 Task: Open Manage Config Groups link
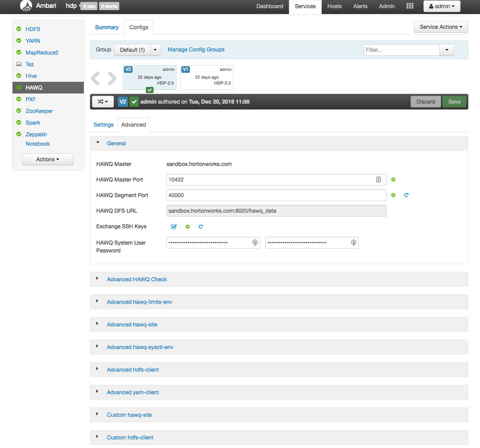196,49
